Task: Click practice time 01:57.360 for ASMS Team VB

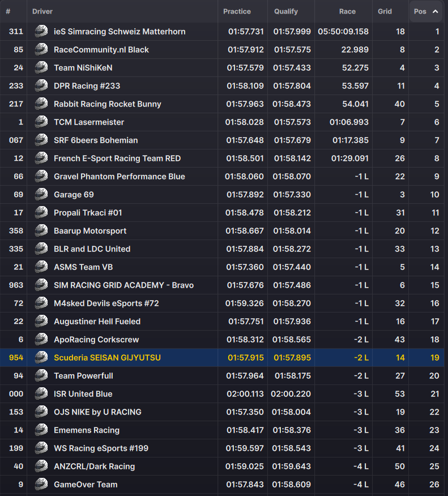Action: pyautogui.click(x=245, y=267)
